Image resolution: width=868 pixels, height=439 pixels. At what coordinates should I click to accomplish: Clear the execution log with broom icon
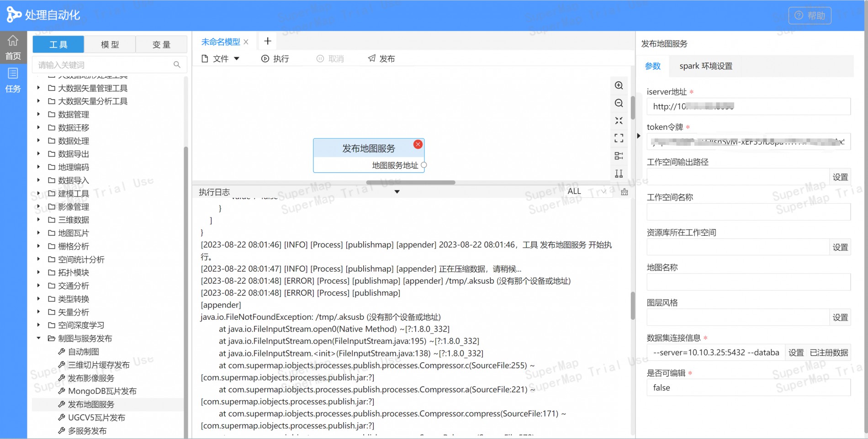point(625,192)
